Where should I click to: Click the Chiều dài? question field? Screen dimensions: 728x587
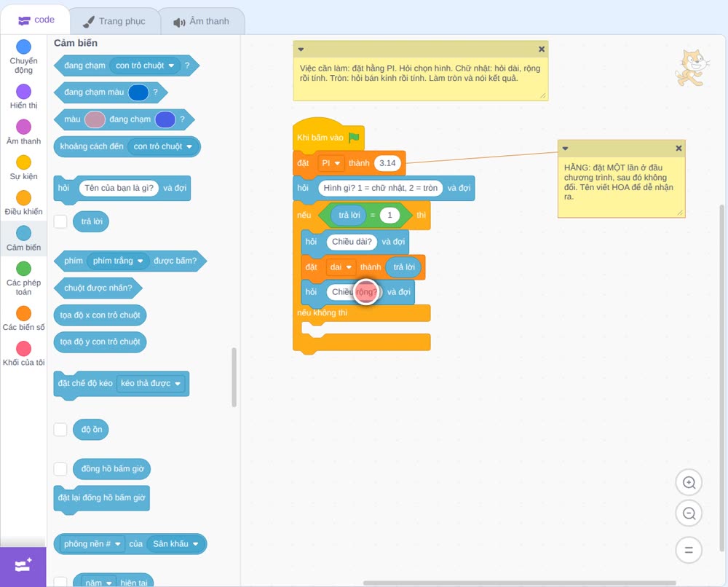352,242
